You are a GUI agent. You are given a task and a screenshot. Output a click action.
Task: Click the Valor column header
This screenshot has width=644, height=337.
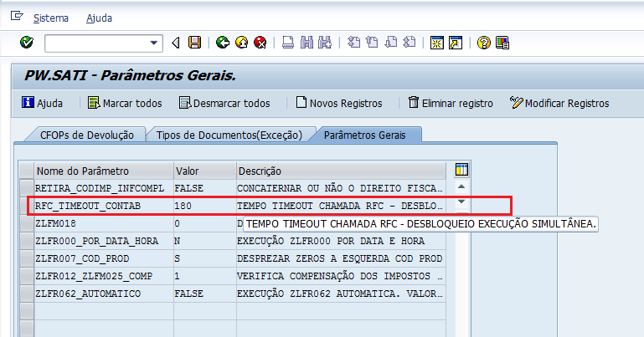[205, 171]
